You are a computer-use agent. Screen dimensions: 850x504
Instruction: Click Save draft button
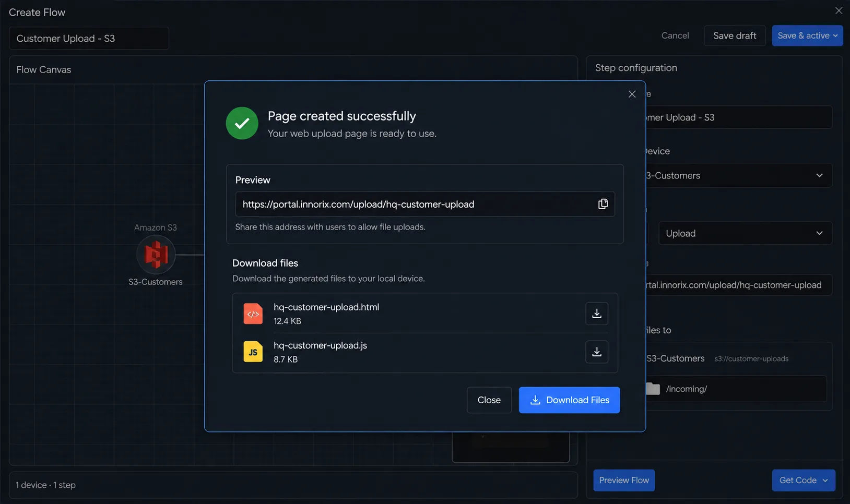click(735, 35)
